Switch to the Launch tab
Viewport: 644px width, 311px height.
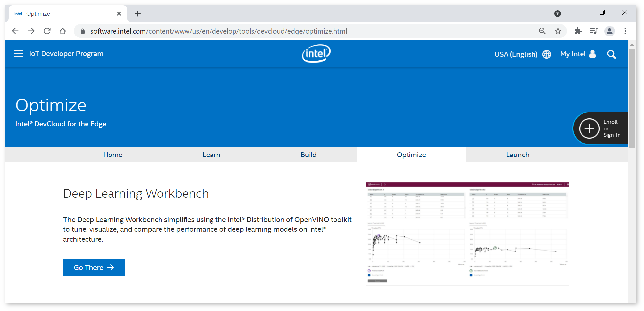(x=517, y=155)
